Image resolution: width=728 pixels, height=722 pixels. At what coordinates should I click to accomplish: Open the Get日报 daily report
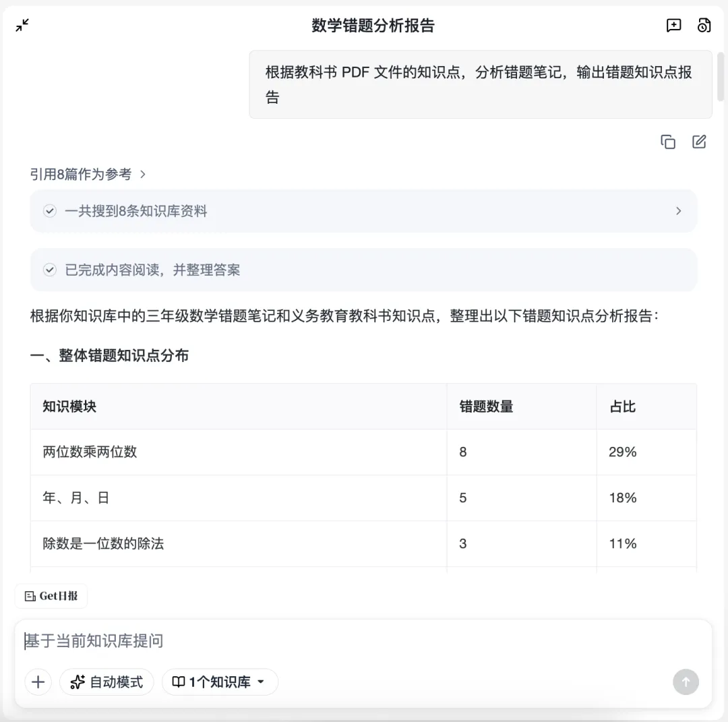51,596
